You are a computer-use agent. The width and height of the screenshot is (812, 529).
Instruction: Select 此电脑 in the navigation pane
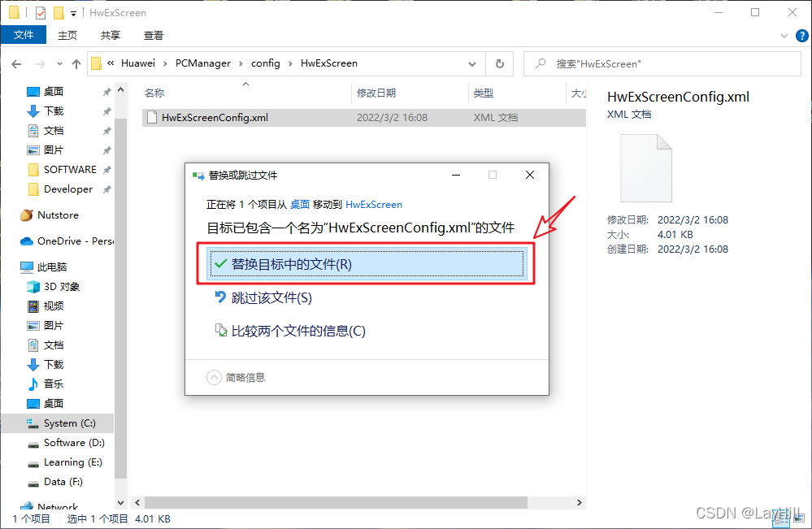(x=52, y=267)
